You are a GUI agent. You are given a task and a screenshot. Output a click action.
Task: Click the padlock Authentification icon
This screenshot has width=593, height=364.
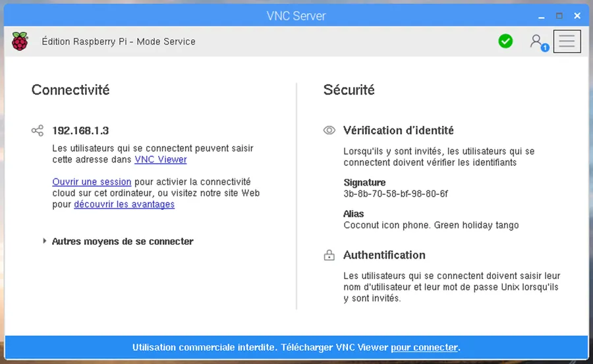click(329, 255)
